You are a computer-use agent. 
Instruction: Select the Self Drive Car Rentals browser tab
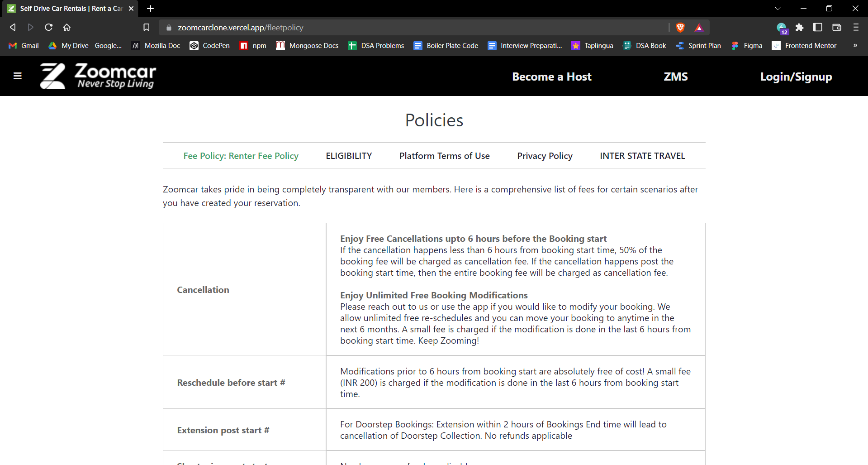coord(70,9)
